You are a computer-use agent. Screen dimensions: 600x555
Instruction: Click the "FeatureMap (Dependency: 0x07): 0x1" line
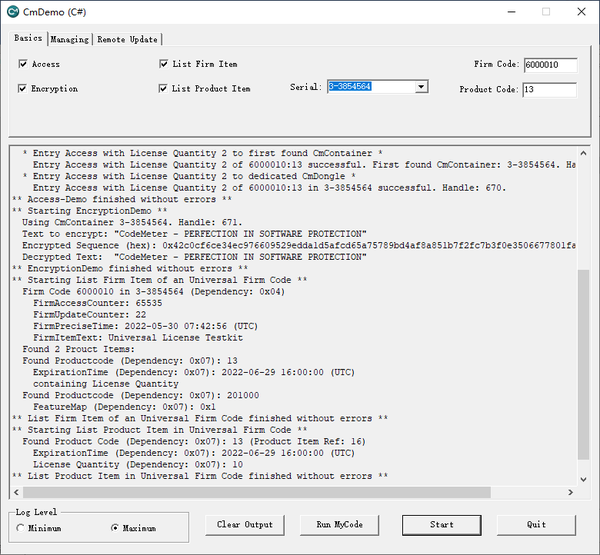pyautogui.click(x=124, y=407)
